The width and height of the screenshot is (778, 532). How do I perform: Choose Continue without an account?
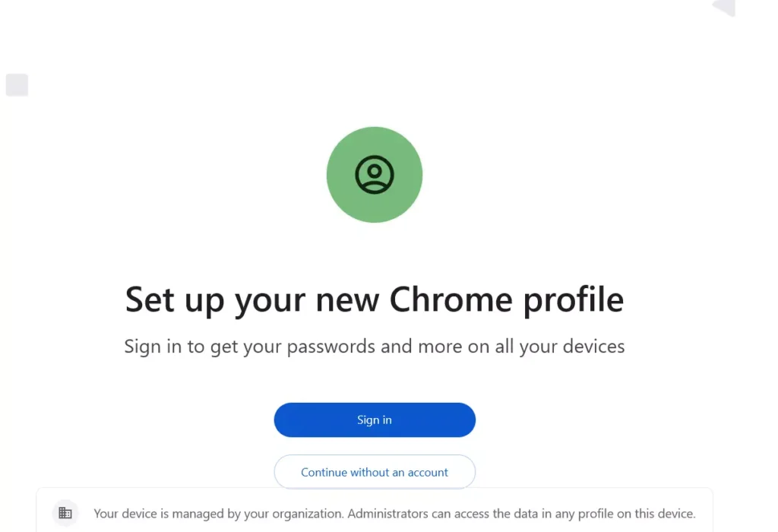click(375, 472)
